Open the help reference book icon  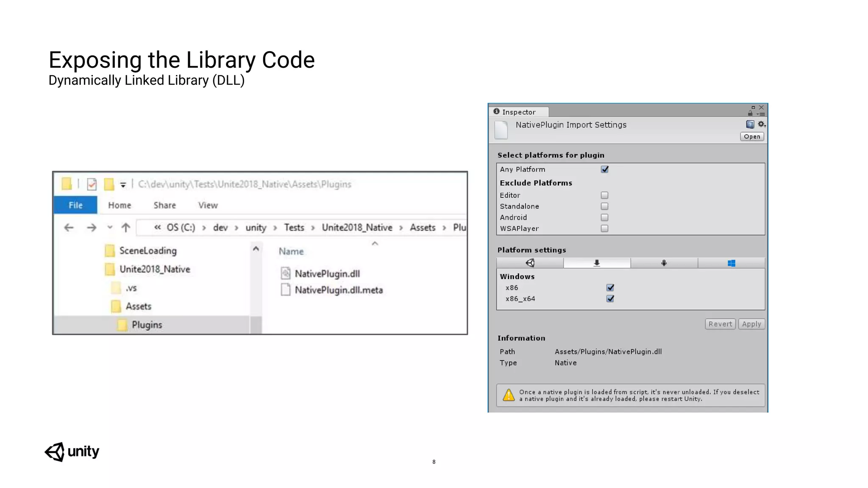[x=750, y=124]
